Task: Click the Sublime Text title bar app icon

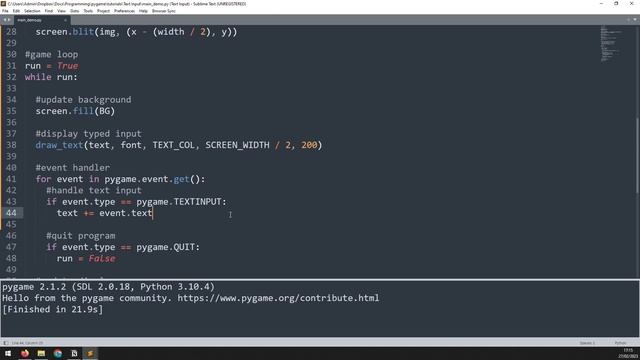Action: (3, 4)
